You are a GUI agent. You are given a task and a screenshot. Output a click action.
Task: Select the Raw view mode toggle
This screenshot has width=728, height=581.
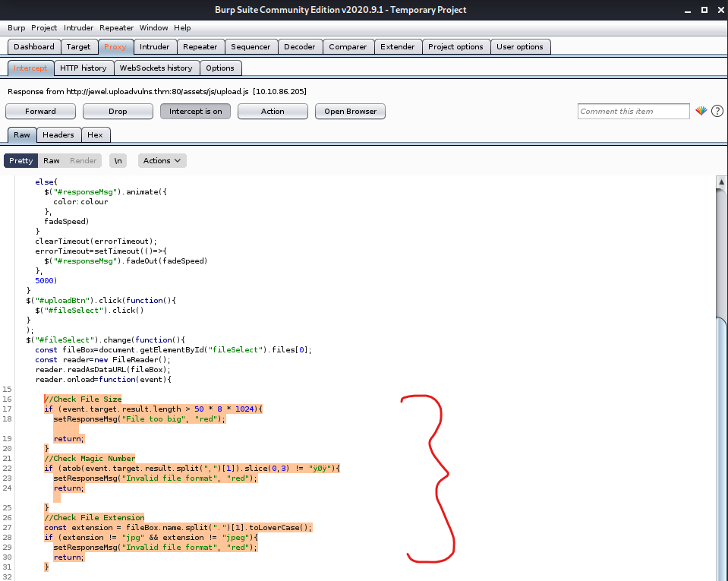[52, 161]
